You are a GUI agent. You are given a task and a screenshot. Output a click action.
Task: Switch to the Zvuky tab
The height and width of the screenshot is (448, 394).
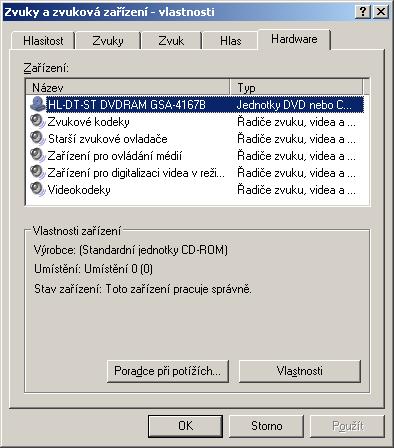[108, 41]
